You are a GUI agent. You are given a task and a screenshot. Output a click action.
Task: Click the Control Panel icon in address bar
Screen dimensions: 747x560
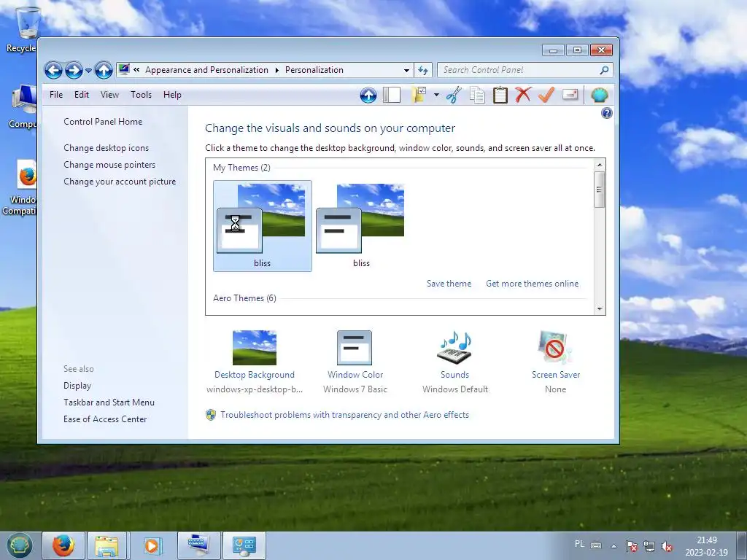coord(124,69)
